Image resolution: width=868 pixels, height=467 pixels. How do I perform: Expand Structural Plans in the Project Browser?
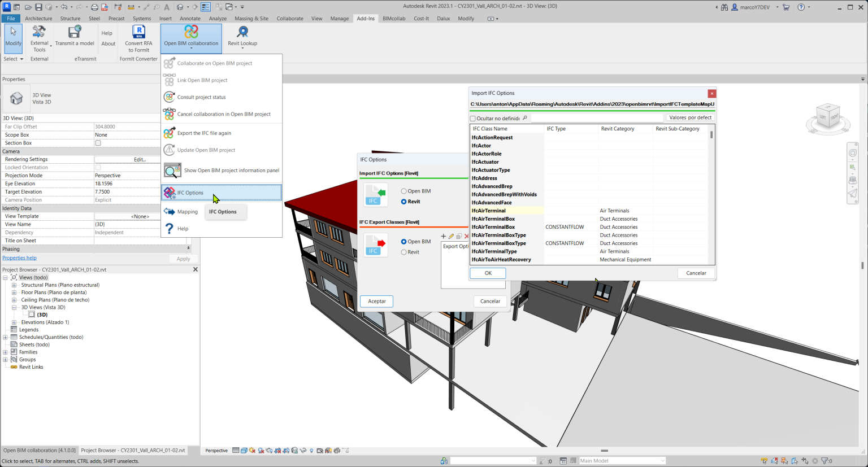point(14,285)
